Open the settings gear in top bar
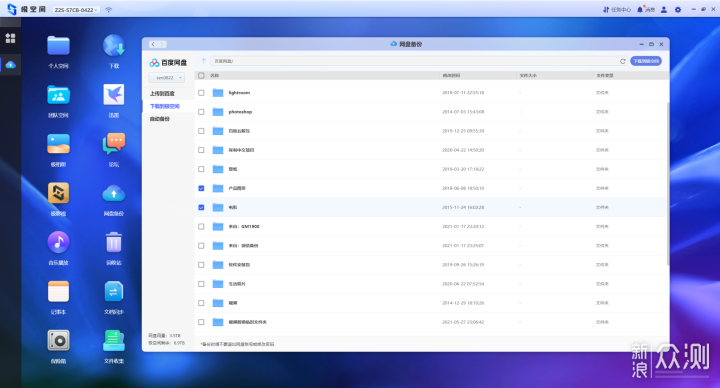The width and height of the screenshot is (720, 388). [678, 10]
